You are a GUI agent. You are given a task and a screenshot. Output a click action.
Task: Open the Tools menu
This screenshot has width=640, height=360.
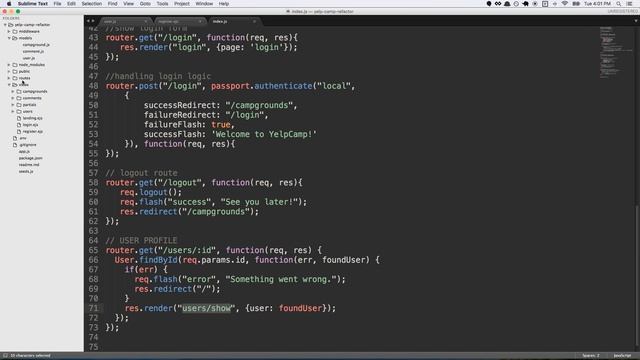(x=162, y=4)
